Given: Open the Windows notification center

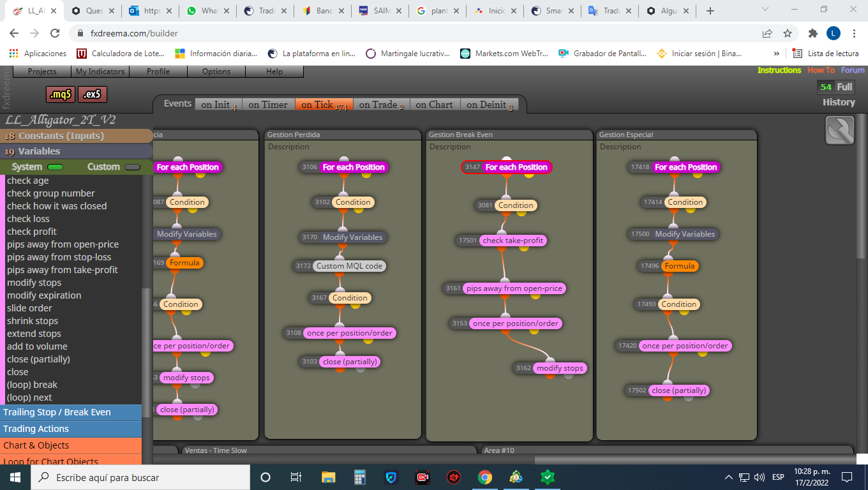Looking at the screenshot, I should click(847, 477).
